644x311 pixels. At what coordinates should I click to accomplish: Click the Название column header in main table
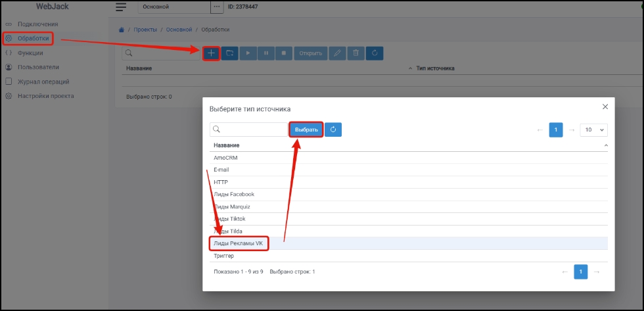click(139, 68)
